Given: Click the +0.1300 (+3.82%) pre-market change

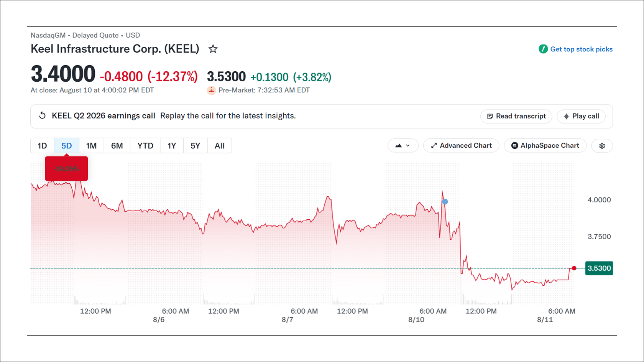Looking at the screenshot, I should [291, 77].
